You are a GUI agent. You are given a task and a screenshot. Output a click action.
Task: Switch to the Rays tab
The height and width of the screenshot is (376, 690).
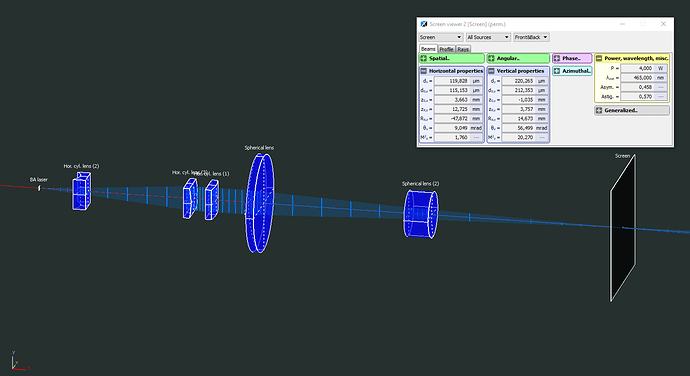463,49
